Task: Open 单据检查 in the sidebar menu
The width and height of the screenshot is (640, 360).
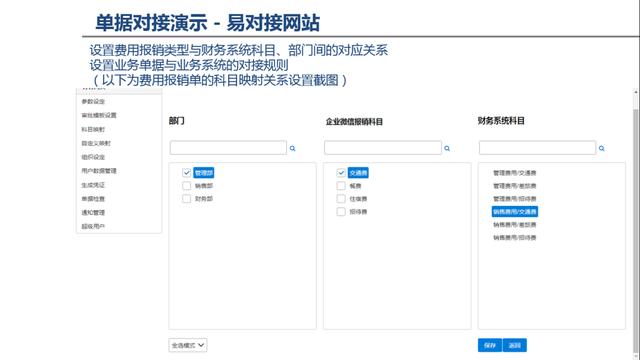Action: 93,199
